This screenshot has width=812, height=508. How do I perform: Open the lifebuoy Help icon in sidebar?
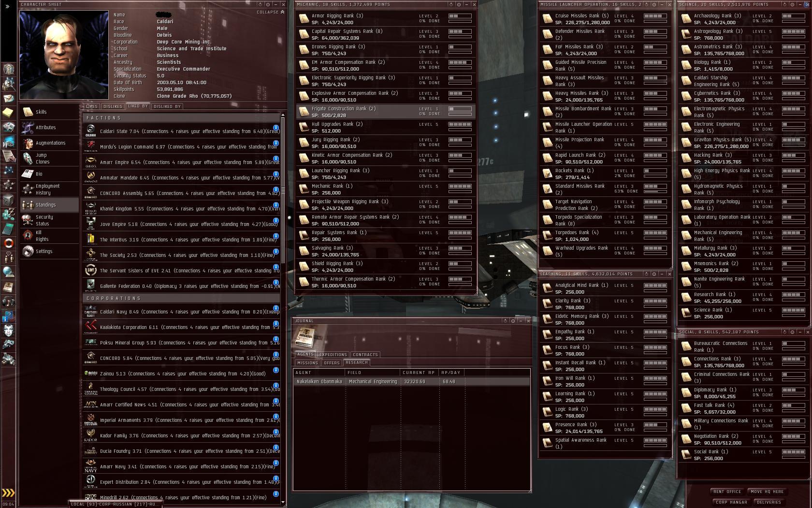point(8,243)
